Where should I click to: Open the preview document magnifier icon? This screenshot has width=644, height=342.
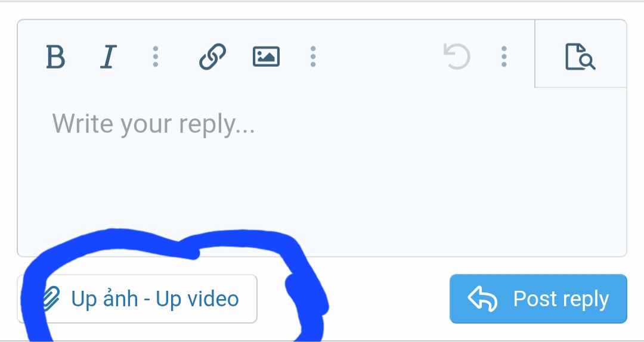580,56
